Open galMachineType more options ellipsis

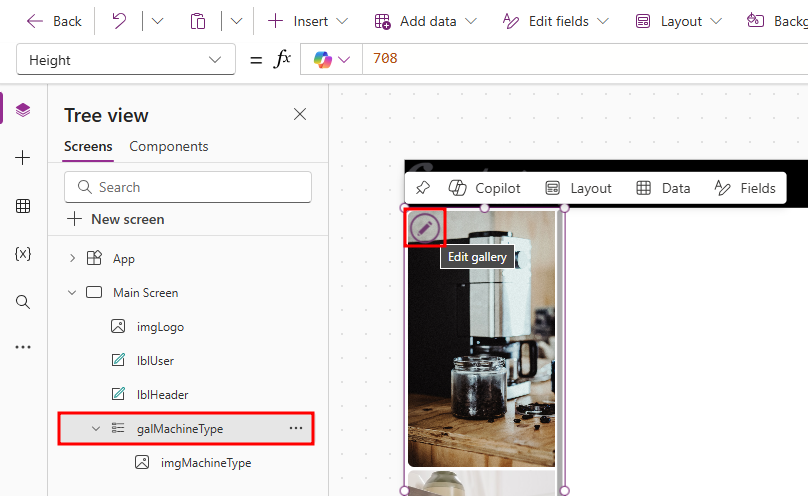coord(296,428)
